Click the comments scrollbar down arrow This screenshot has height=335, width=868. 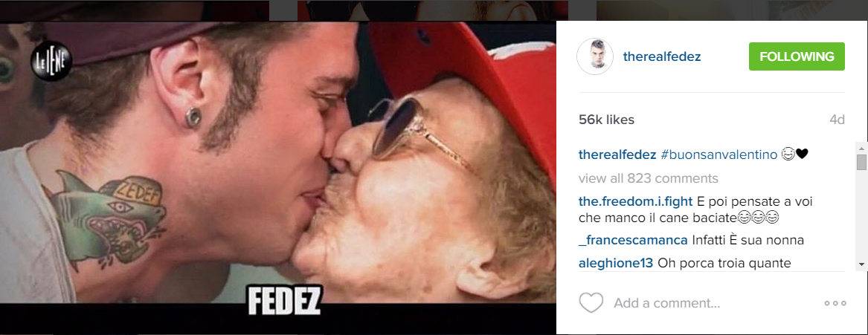(861, 265)
